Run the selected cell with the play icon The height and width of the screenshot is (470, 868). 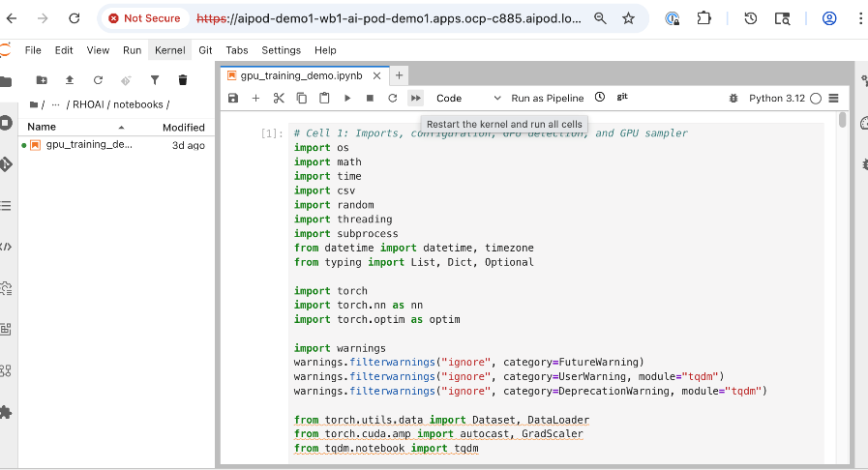click(347, 98)
